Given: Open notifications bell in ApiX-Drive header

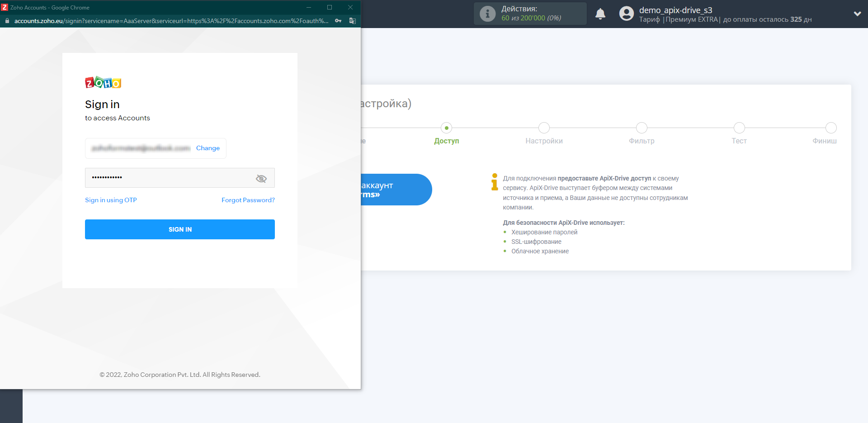Looking at the screenshot, I should 600,14.
